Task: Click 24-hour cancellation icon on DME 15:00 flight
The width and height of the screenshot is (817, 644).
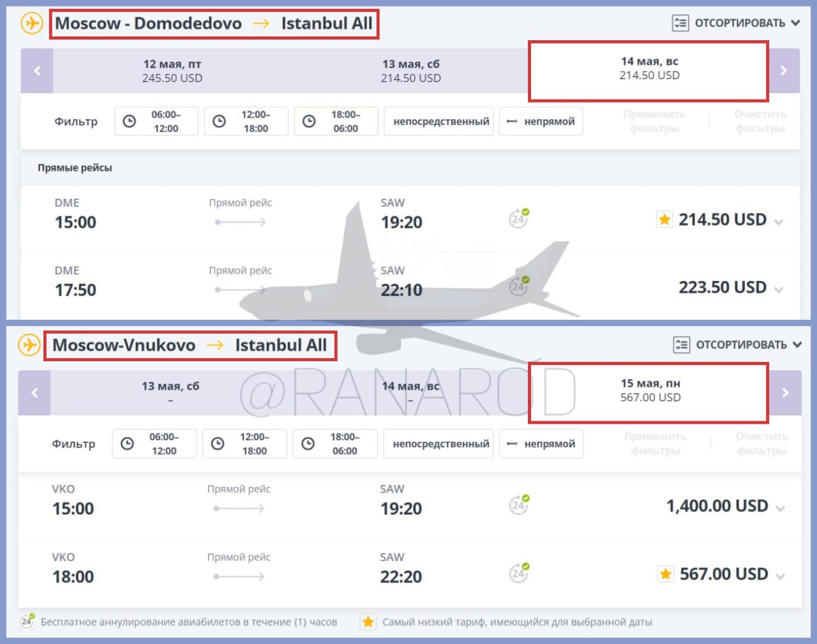Action: [x=518, y=219]
